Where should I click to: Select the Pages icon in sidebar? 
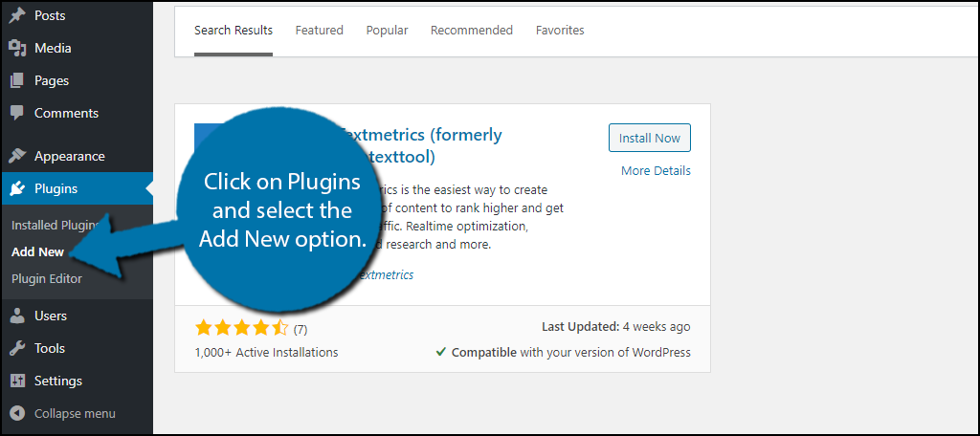17,80
